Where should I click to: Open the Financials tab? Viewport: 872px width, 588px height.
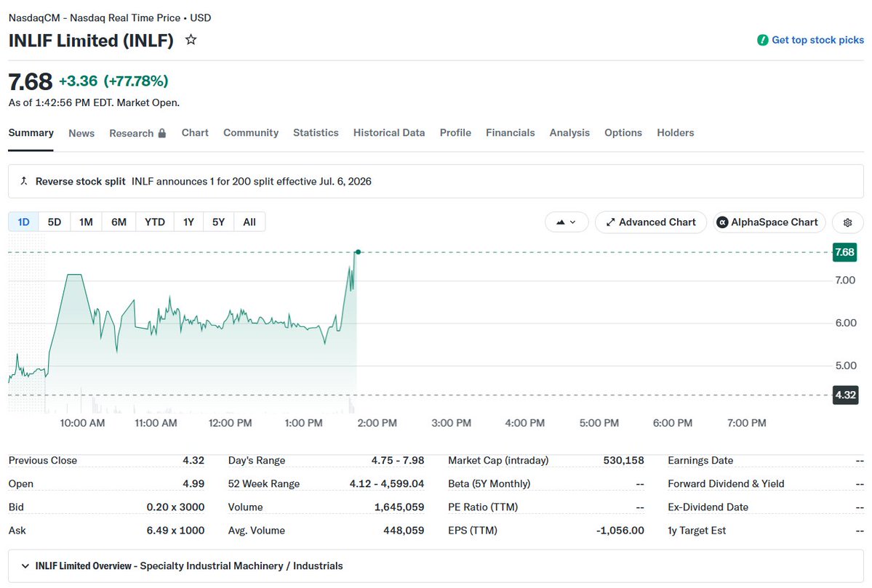(511, 133)
